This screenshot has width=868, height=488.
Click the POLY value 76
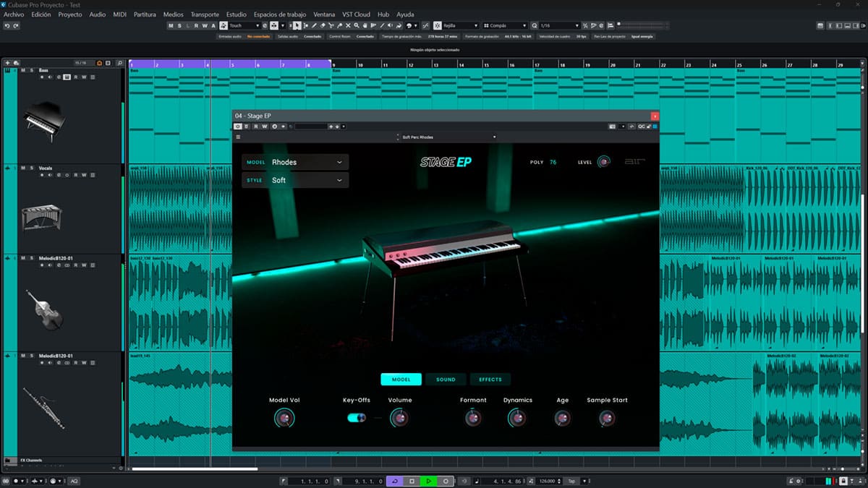pyautogui.click(x=553, y=162)
